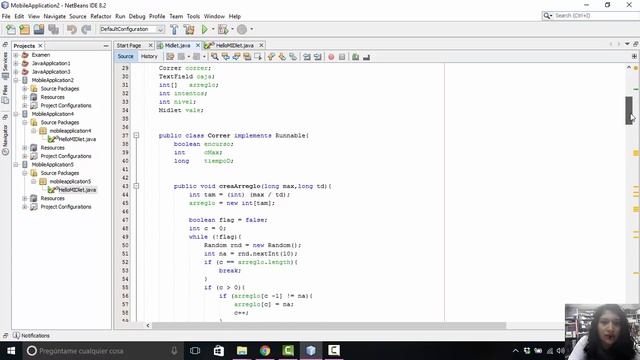Open the Refactor menu
The image size is (640, 360).
pyautogui.click(x=101, y=16)
